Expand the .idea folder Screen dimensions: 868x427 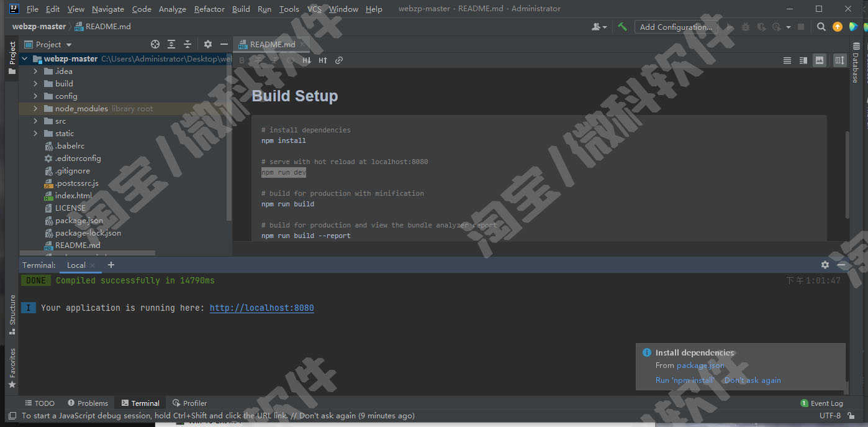[35, 71]
